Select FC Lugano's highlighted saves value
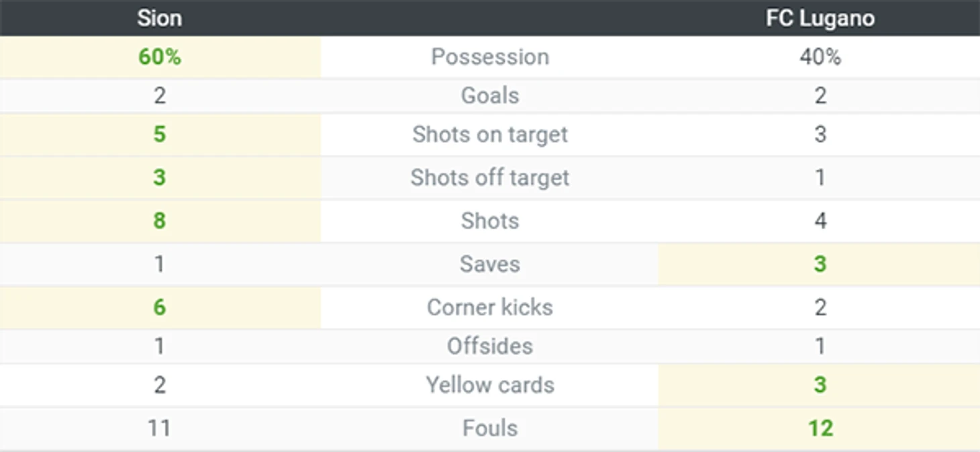The image size is (980, 452). pyautogui.click(x=820, y=264)
